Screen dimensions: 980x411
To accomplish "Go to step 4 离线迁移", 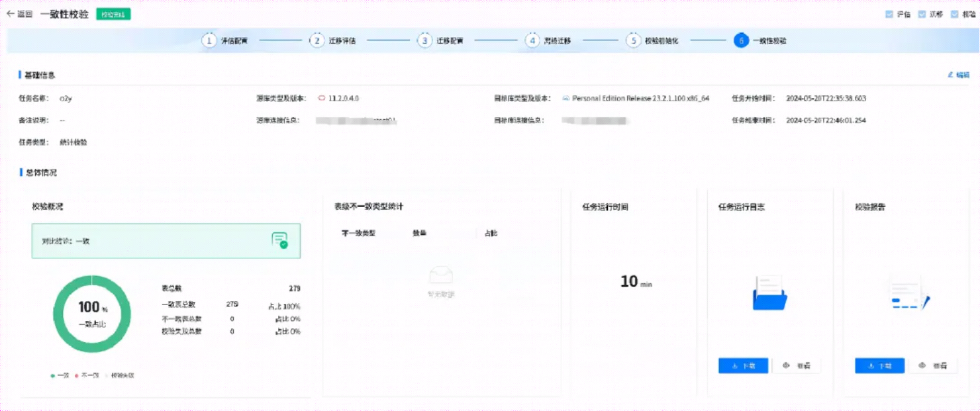I will coord(549,40).
